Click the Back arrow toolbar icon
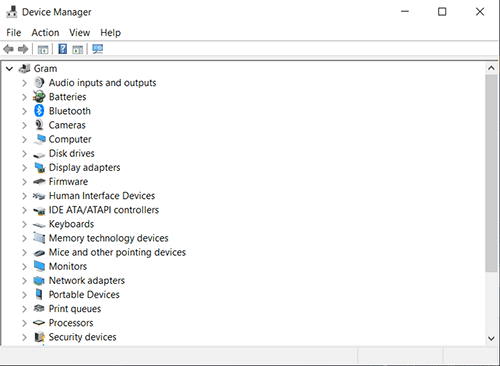Image resolution: width=500 pixels, height=366 pixels. pos(9,49)
